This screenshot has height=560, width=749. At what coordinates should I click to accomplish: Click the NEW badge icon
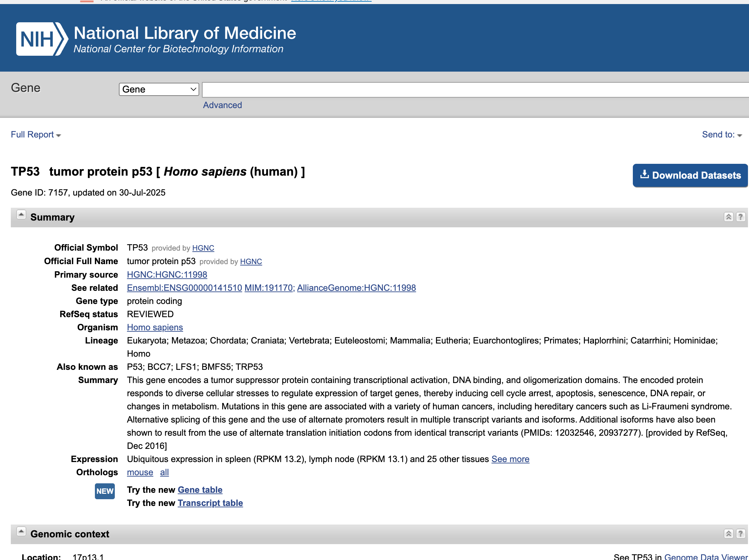point(105,491)
